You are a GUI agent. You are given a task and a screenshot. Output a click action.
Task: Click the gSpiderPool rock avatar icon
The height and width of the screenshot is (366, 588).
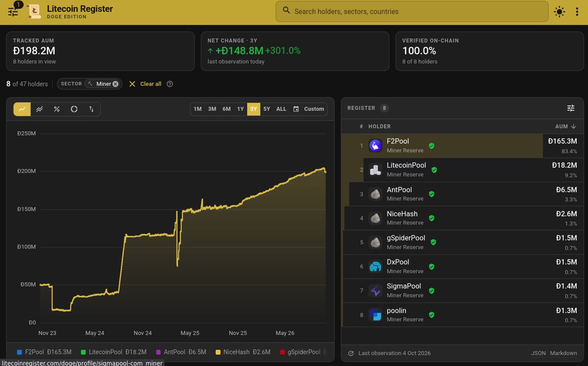point(375,242)
